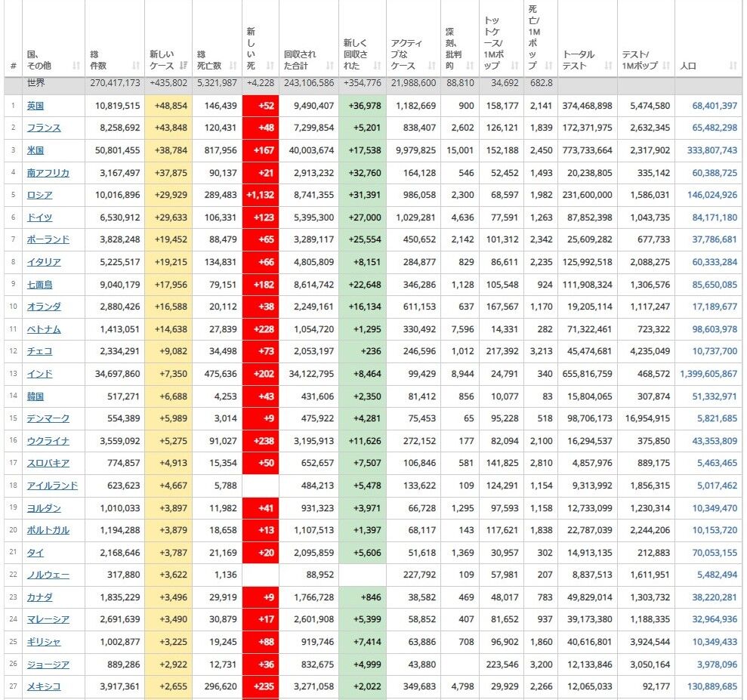
Task: Open the イタリア country link
Action: (x=44, y=262)
